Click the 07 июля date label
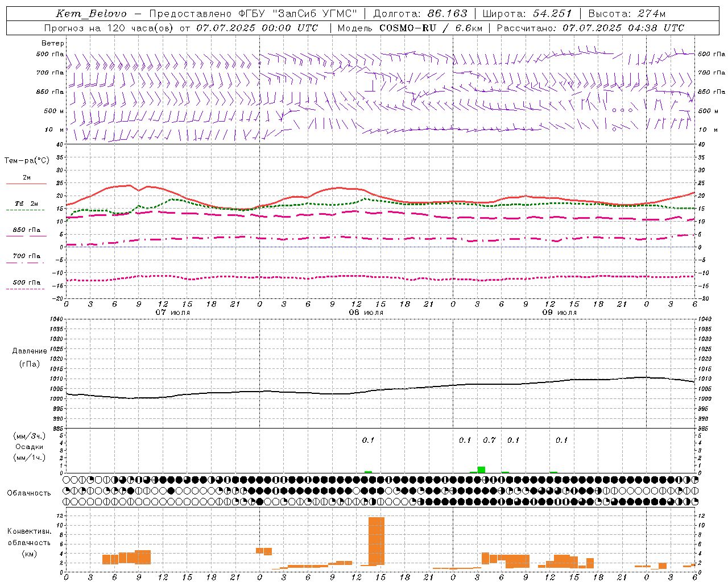Viewport: 728px width, 582px height. [x=173, y=313]
